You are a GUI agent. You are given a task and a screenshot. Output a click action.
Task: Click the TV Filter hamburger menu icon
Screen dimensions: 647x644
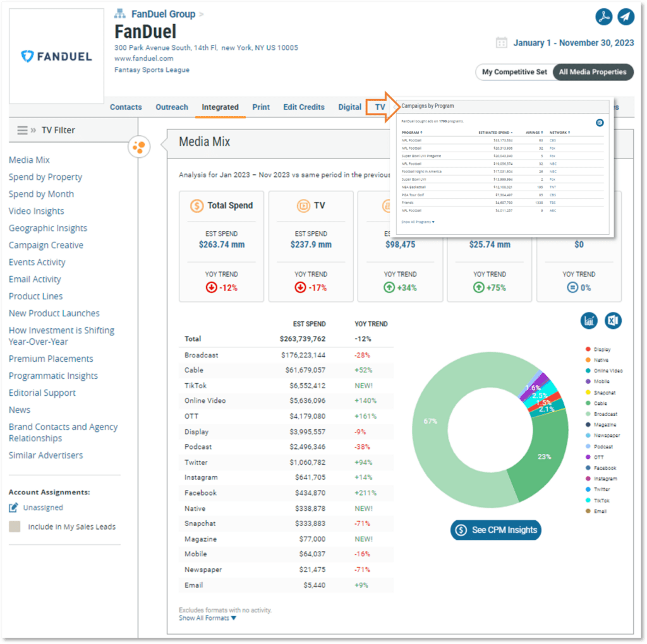(22, 130)
